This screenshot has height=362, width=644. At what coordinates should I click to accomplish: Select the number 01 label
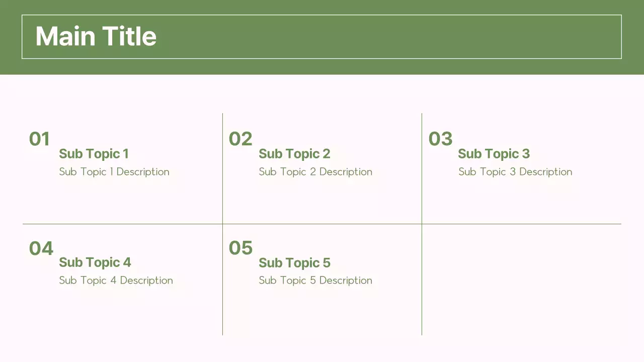point(39,139)
